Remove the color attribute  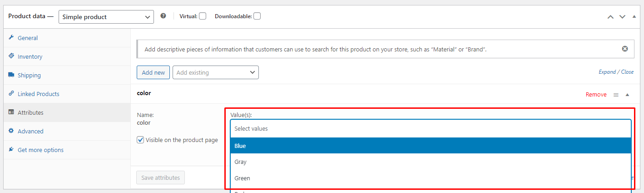pyautogui.click(x=596, y=95)
